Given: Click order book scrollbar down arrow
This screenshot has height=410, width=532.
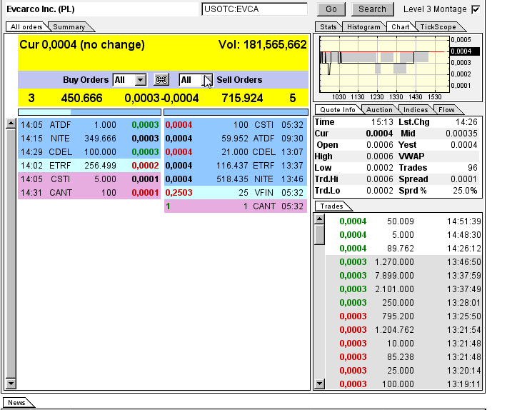Looking at the screenshot, I should point(11,384).
